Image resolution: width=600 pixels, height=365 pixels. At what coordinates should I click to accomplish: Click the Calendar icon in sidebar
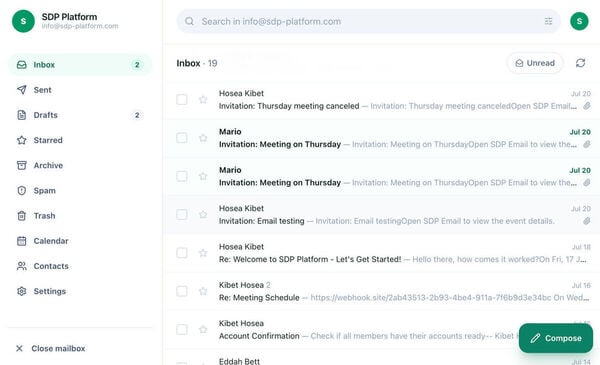tap(22, 241)
